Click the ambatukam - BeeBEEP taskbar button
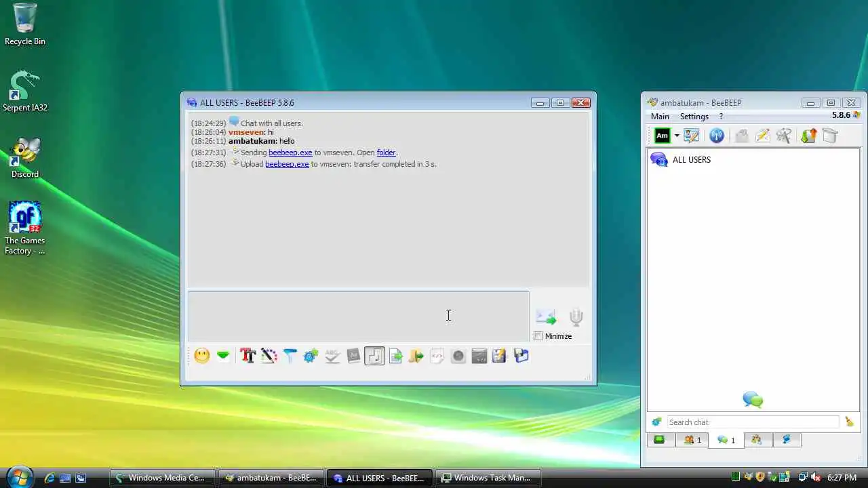Image resolution: width=868 pixels, height=488 pixels. (271, 478)
